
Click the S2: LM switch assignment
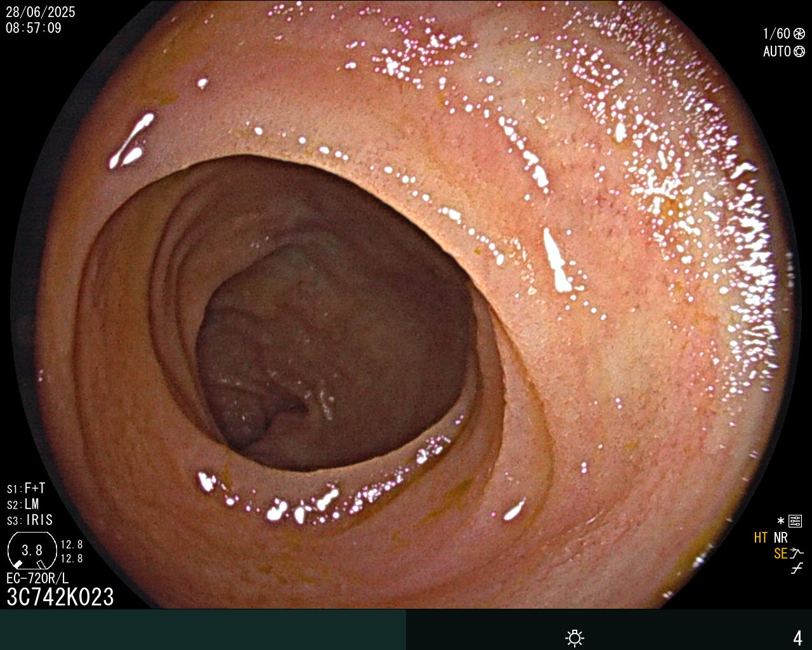23,504
